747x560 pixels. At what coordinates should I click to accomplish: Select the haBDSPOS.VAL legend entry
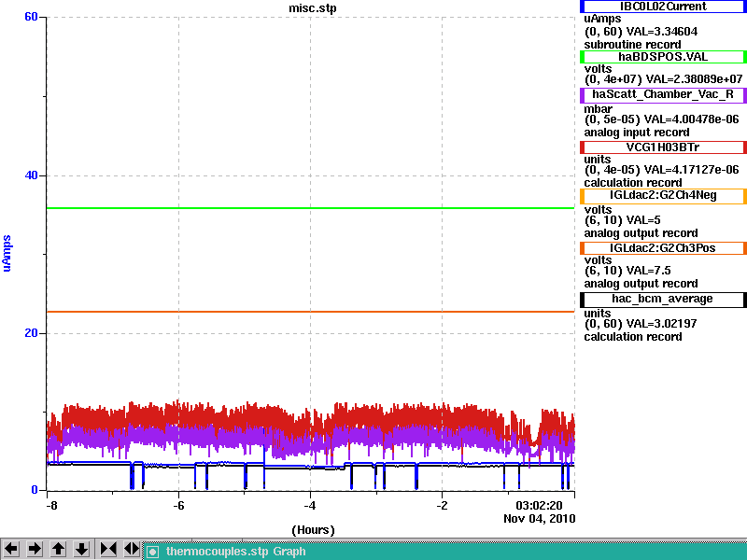coord(663,57)
